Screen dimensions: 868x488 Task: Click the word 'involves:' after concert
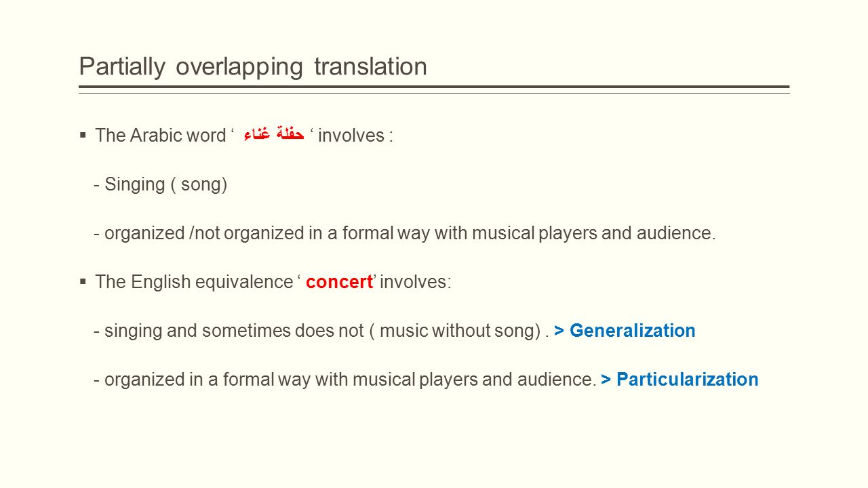[x=415, y=282]
